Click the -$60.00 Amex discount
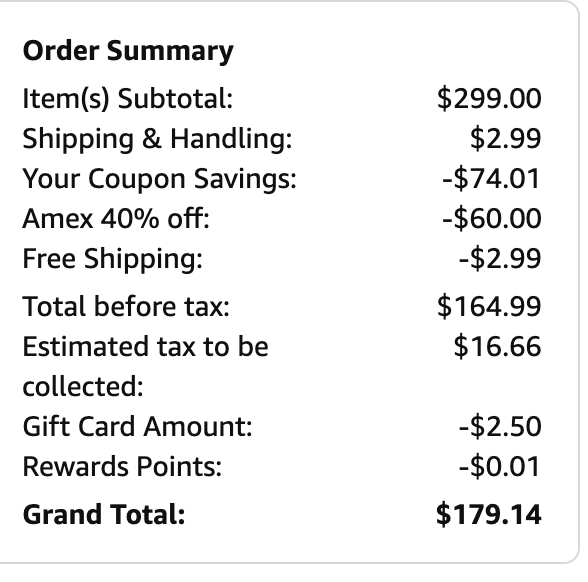Image resolution: width=588 pixels, height=582 pixels. [492, 219]
